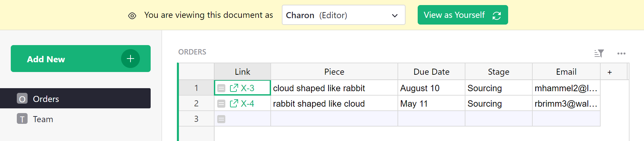Image resolution: width=644 pixels, height=141 pixels.
Task: Click the record card icon in row 3
Action: click(x=221, y=119)
